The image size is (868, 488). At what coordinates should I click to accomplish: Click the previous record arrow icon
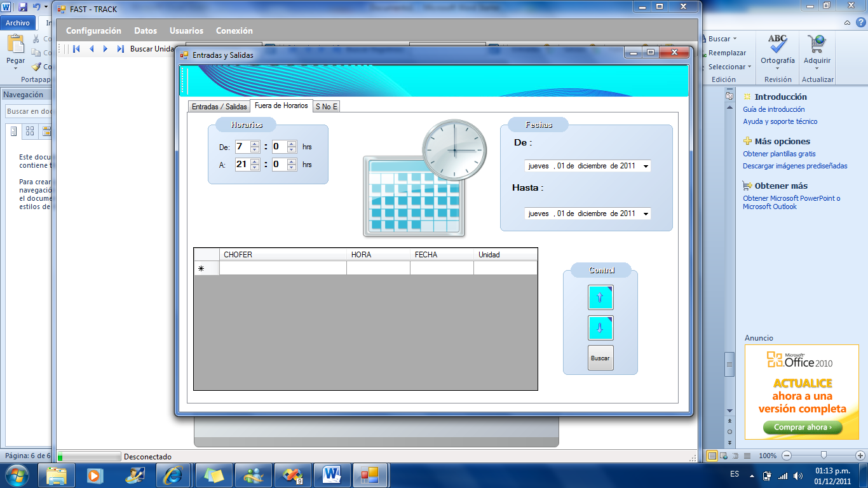(x=92, y=49)
